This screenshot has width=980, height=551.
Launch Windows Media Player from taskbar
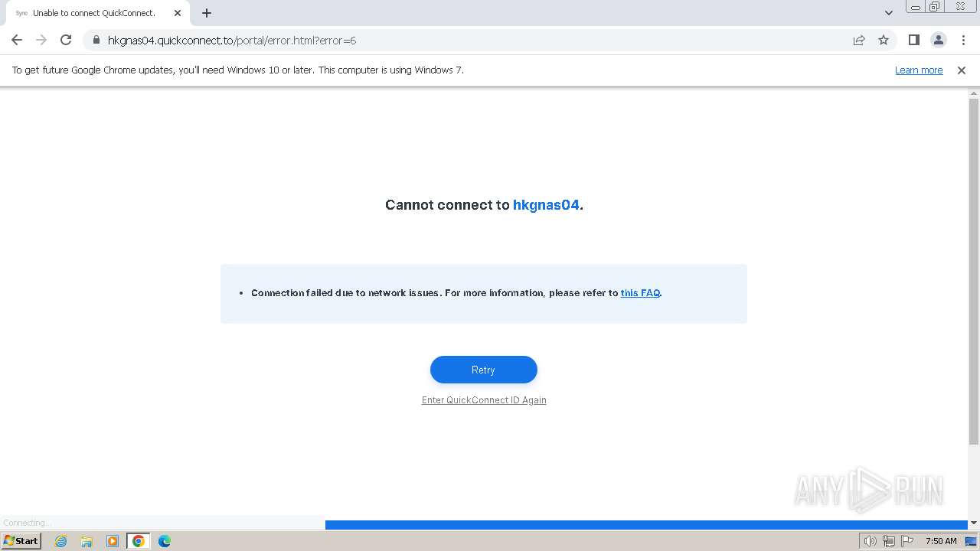click(113, 541)
